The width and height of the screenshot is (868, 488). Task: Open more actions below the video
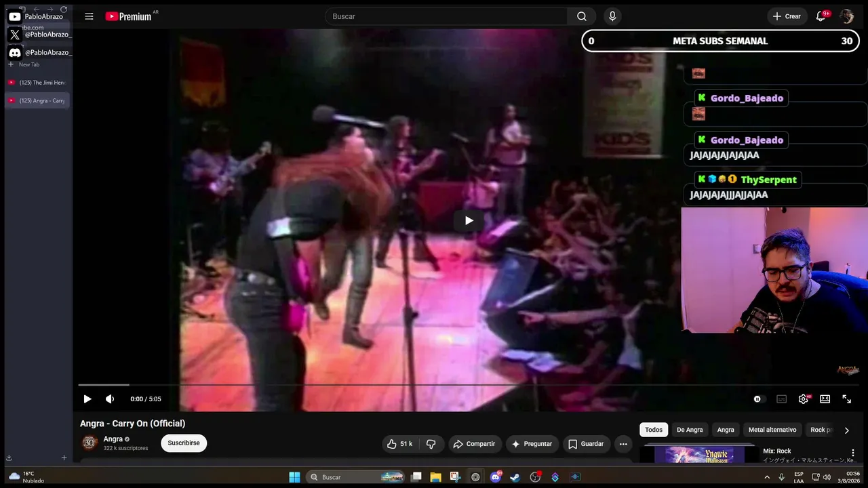point(623,444)
